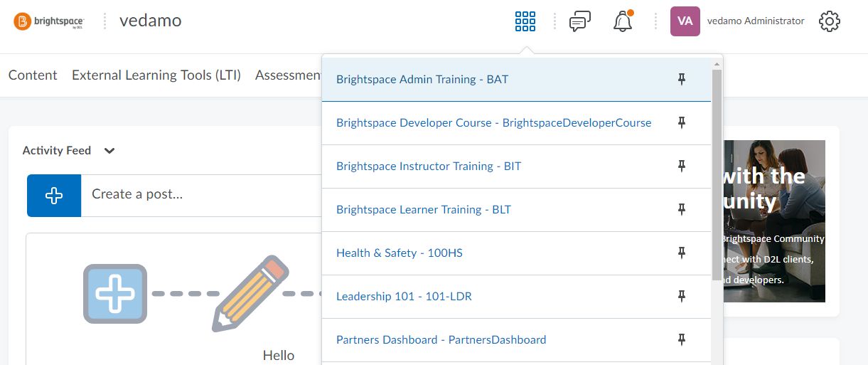Pin Brightspace Admin Training - BAT course
The width and height of the screenshot is (868, 365).
[681, 80]
